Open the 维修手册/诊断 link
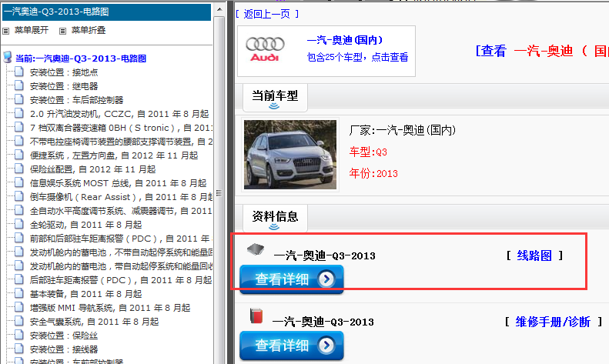Viewport: 609px width, 364px height. [553, 322]
